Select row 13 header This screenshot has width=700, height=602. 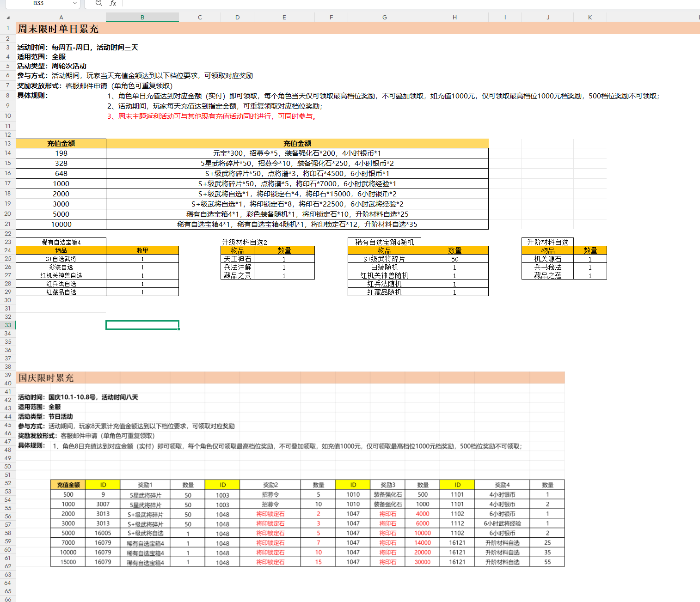point(8,144)
